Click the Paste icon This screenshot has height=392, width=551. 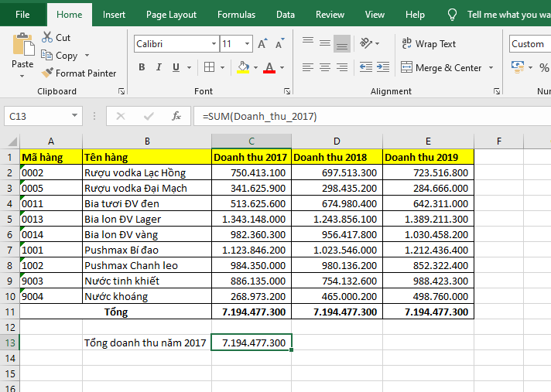[22, 45]
